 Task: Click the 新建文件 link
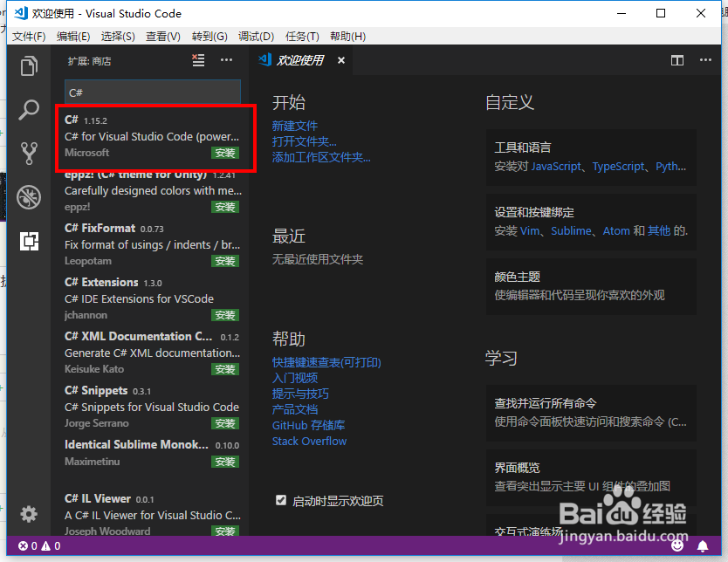click(x=295, y=126)
